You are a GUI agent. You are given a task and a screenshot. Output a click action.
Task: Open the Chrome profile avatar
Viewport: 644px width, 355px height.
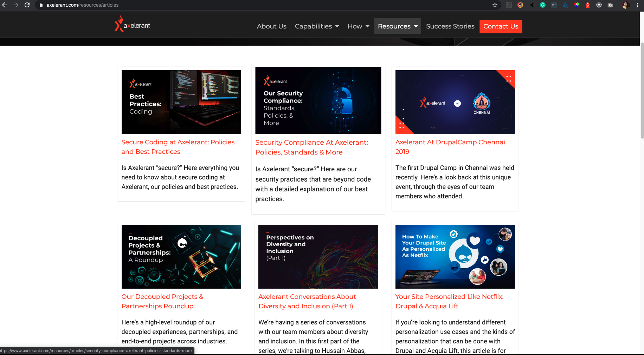(626, 5)
